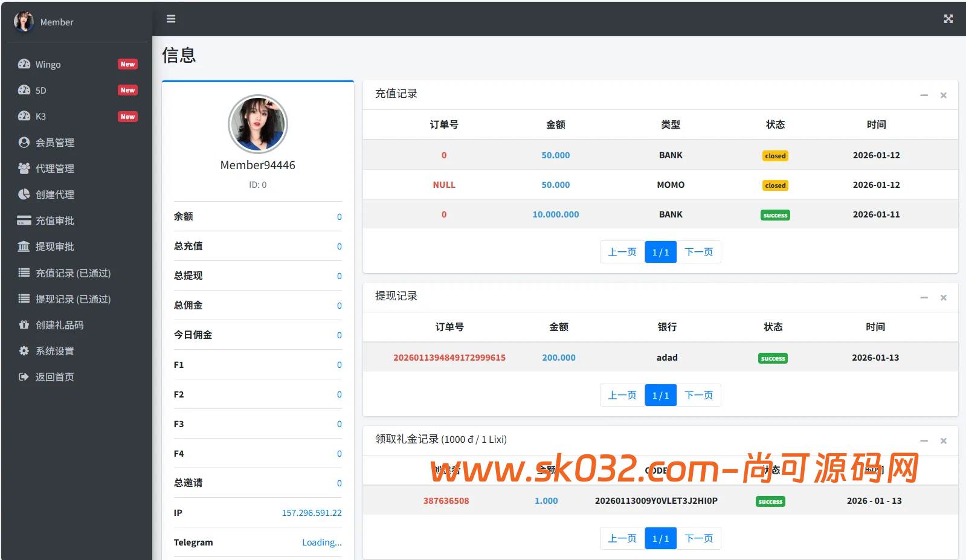Screen dimensions: 966x560
Task: Click 下一页 in 领取礼金记录 pagination
Action: pos(699,538)
